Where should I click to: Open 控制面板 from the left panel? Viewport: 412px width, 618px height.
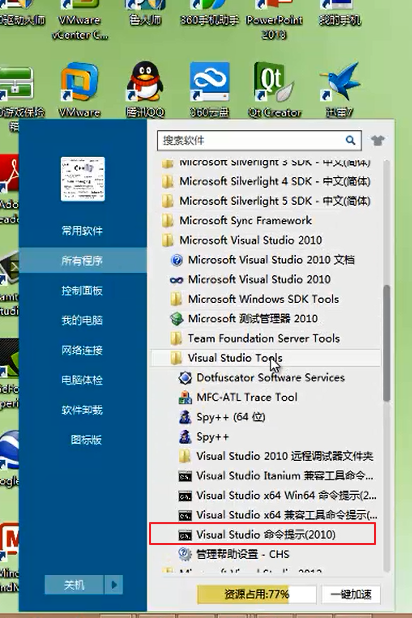tap(82, 290)
